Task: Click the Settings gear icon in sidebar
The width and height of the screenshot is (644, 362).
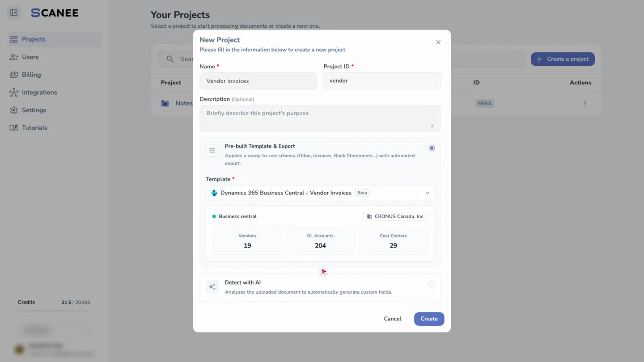Action: (14, 110)
